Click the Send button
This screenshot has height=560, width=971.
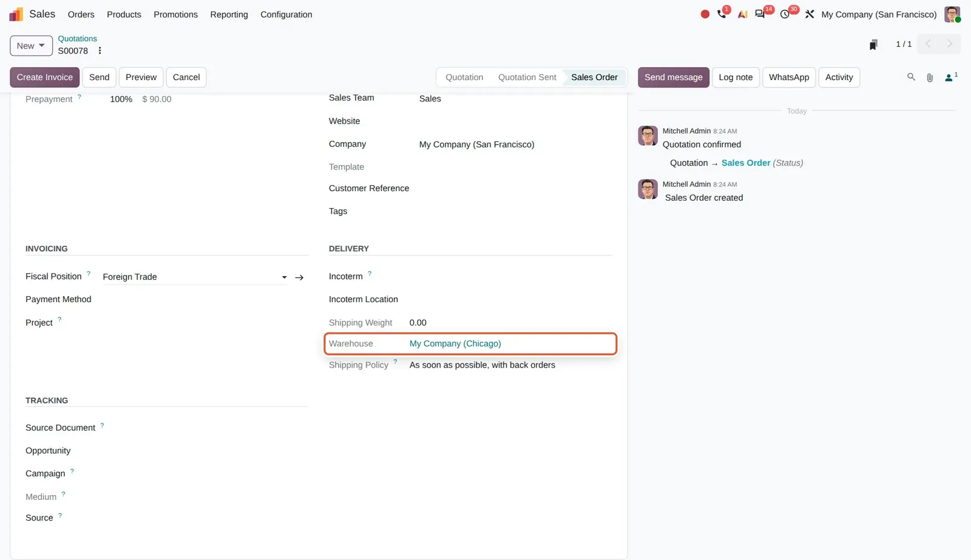point(99,78)
